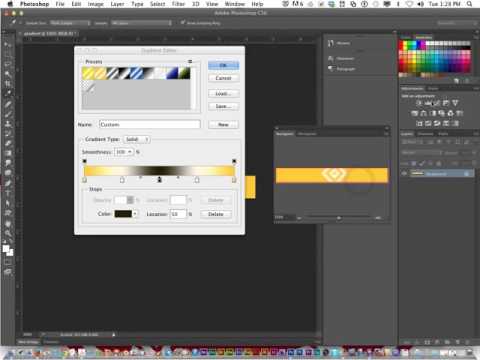
Task: Open the stop Color arrow menu
Action: coord(135,214)
